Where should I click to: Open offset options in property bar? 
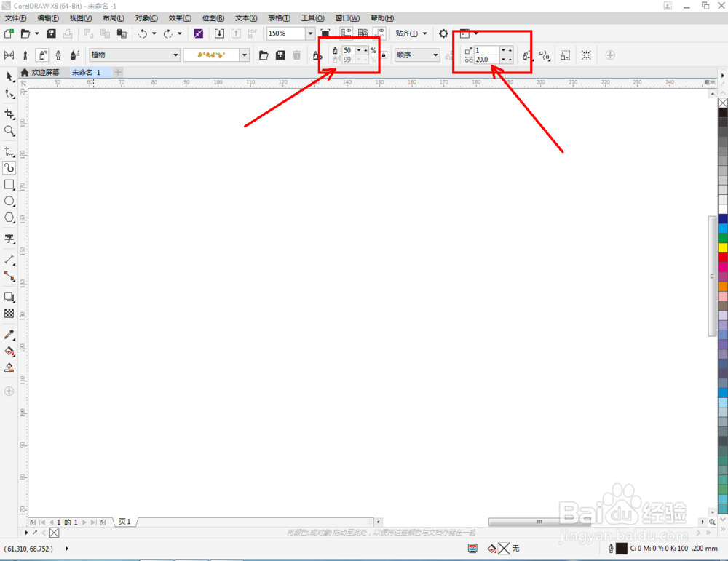coord(545,56)
